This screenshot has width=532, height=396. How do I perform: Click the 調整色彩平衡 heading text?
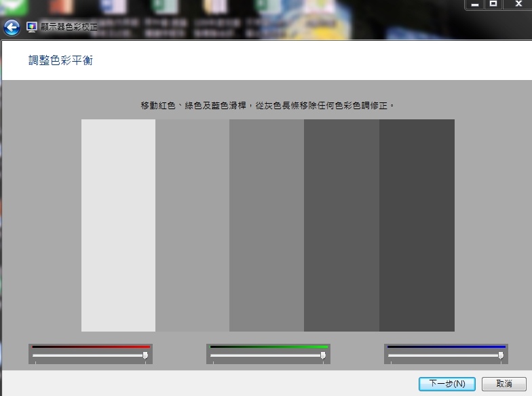(x=60, y=60)
